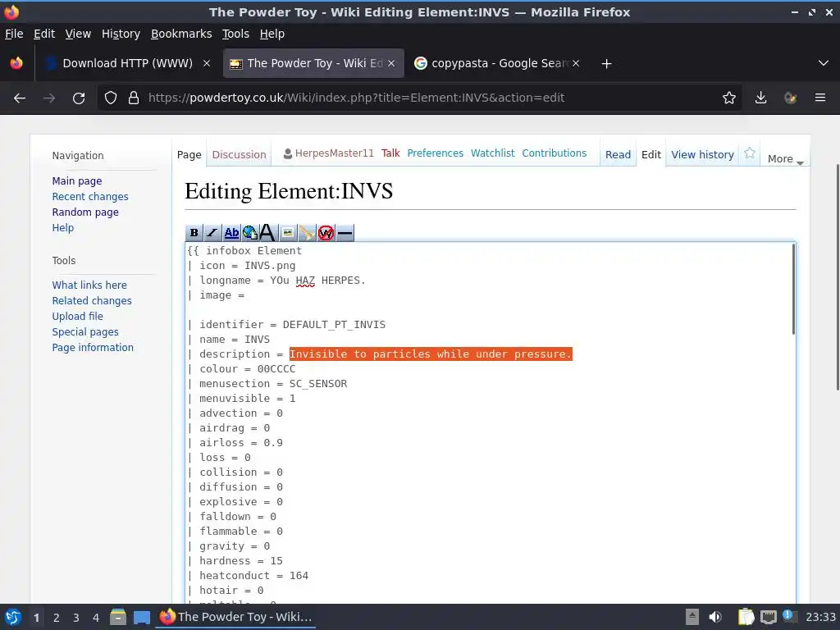Screen dimensions: 840x630
Task: Open user Talk link
Action: tap(390, 153)
